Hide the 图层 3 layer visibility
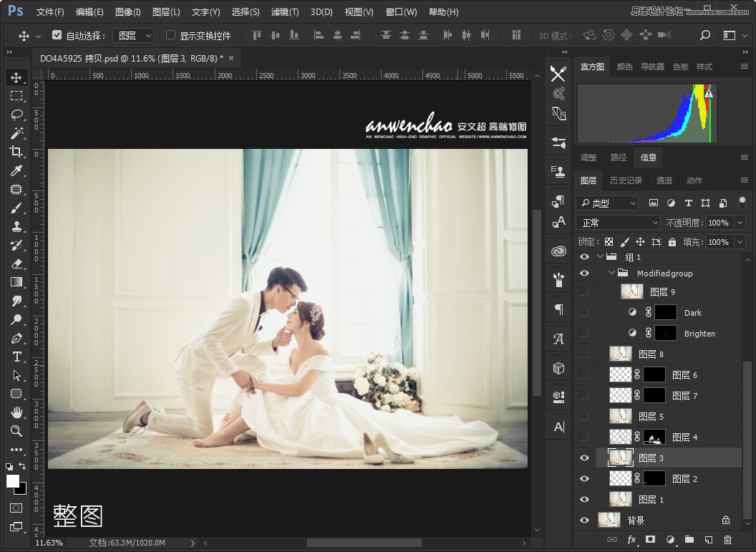The image size is (756, 552). (584, 457)
